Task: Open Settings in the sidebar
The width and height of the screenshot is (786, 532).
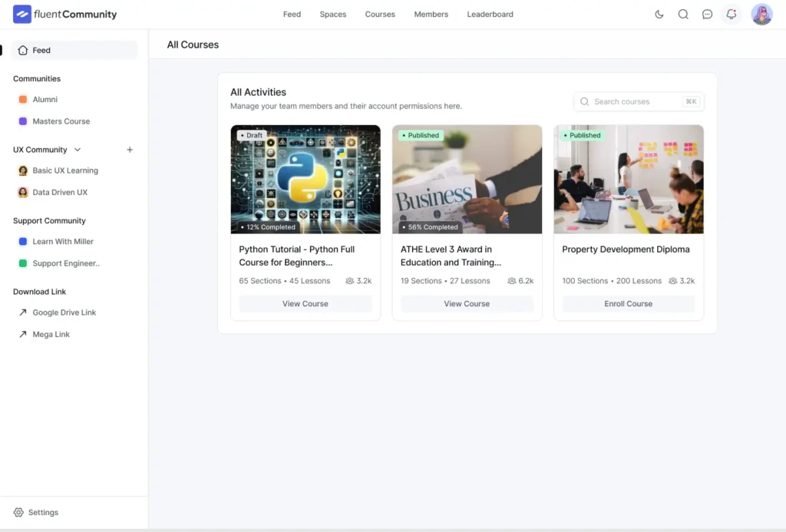Action: click(43, 512)
